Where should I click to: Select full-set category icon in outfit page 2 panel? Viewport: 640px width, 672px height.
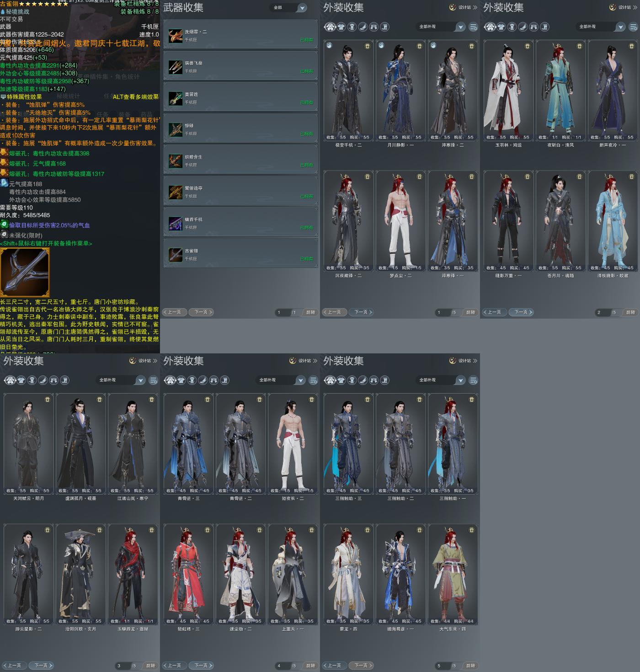click(x=490, y=27)
